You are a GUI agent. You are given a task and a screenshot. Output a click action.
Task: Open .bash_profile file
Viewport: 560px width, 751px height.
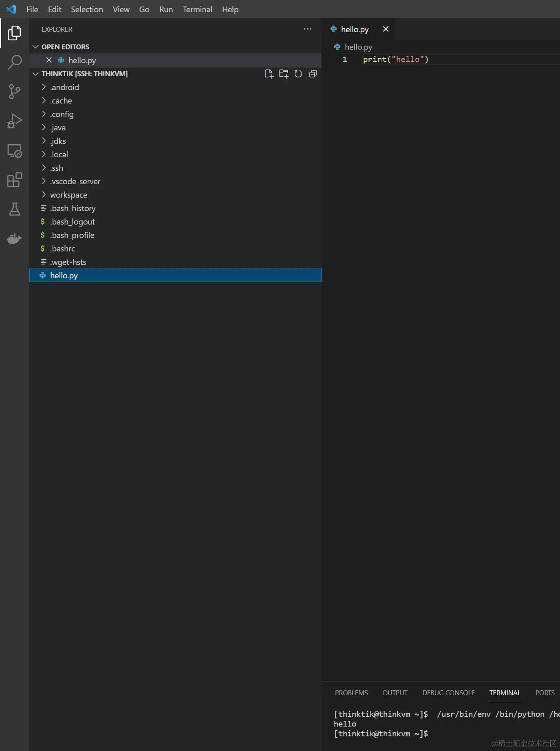click(175, 235)
